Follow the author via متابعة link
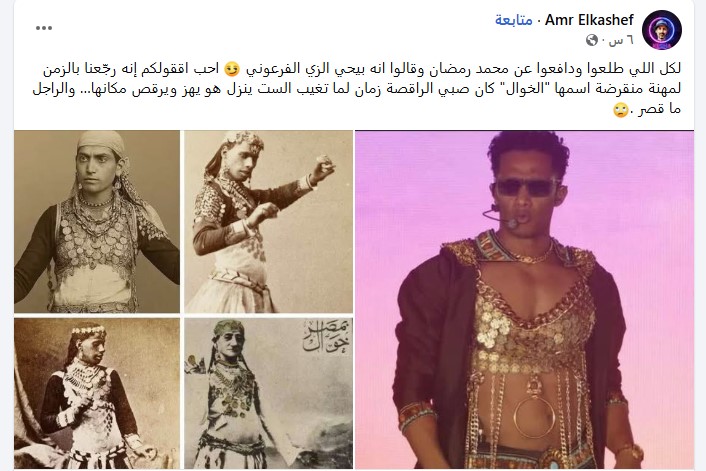 (x=514, y=20)
